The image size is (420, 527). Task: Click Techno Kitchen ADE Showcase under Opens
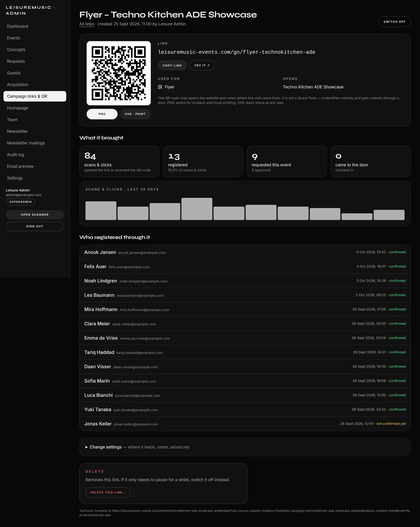point(313,87)
